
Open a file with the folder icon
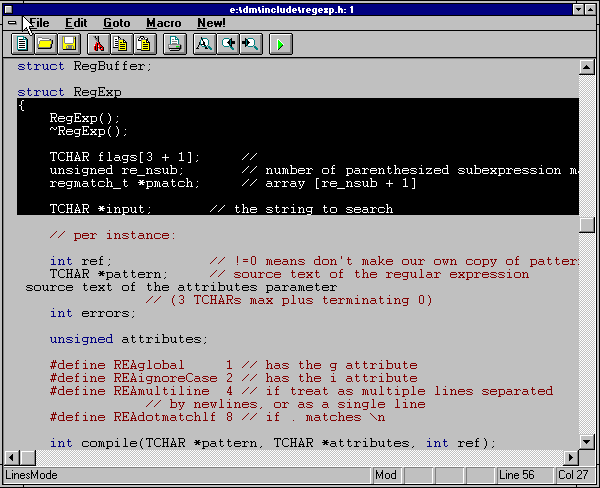pos(46,44)
